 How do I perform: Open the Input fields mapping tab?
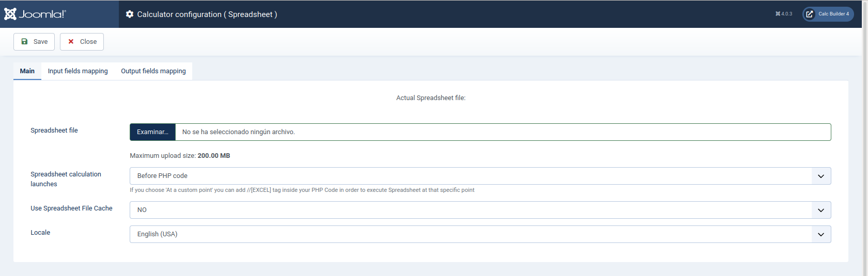pyautogui.click(x=78, y=71)
